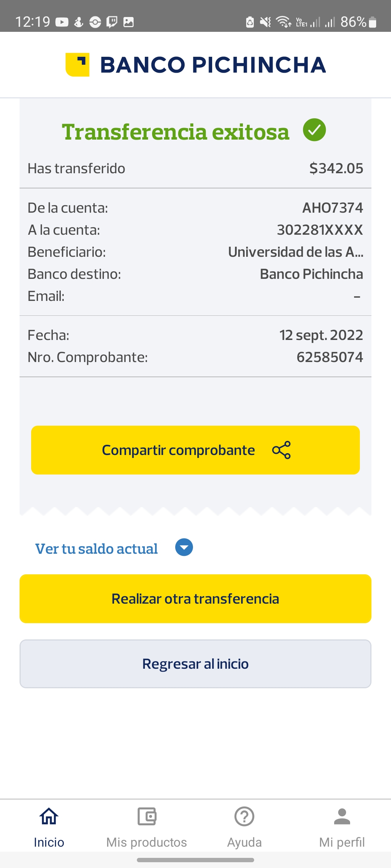Open the Mi perfil person icon
The width and height of the screenshot is (391, 868).
coord(342,816)
